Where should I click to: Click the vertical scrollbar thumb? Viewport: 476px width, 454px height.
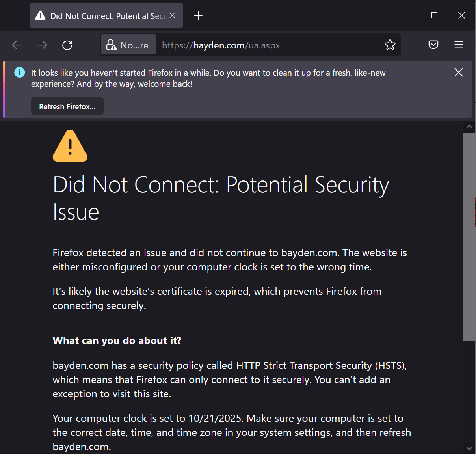point(469,236)
